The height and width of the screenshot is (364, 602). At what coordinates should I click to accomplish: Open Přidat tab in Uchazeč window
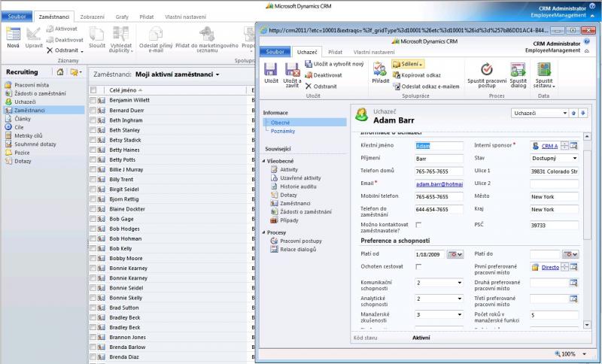335,52
